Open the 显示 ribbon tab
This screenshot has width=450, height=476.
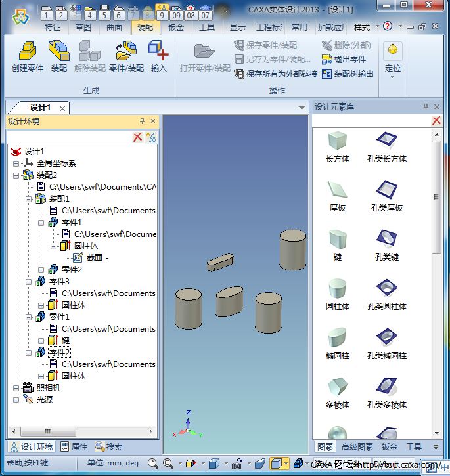pos(238,28)
